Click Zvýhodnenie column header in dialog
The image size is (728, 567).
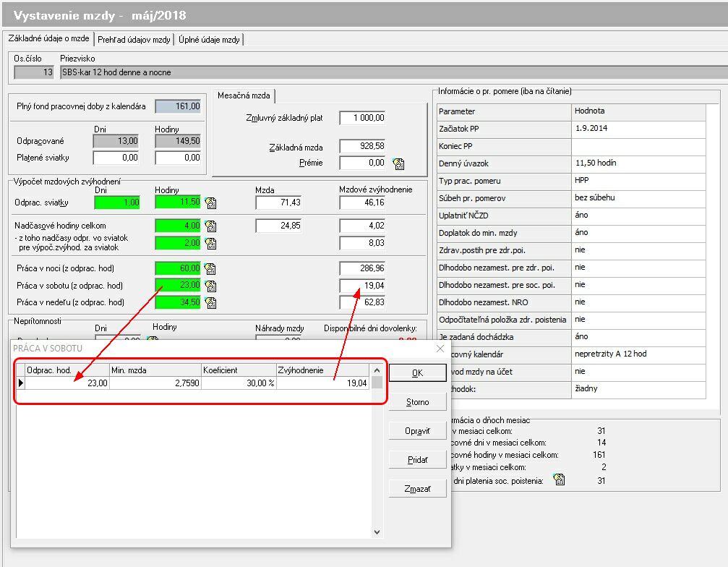point(322,370)
